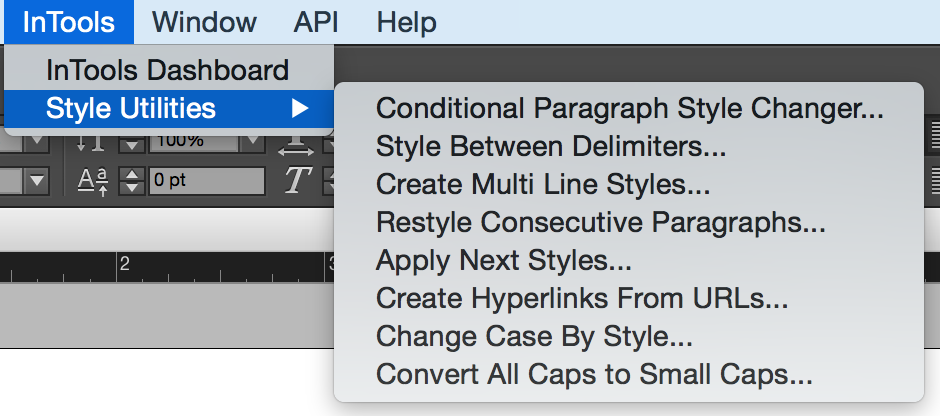Viewport: 940px width, 416px height.
Task: Click the baseline shift stepper arrows
Action: coord(131,180)
